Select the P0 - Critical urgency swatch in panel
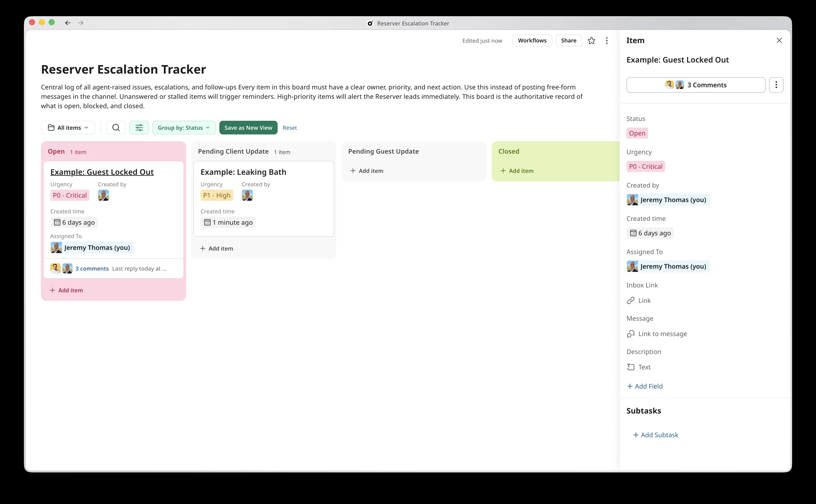Image resolution: width=816 pixels, height=504 pixels. pyautogui.click(x=645, y=167)
